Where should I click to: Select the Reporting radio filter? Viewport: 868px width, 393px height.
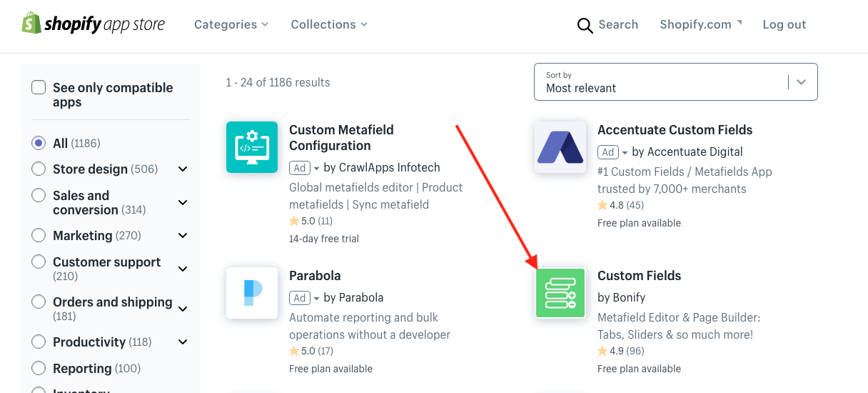[39, 368]
